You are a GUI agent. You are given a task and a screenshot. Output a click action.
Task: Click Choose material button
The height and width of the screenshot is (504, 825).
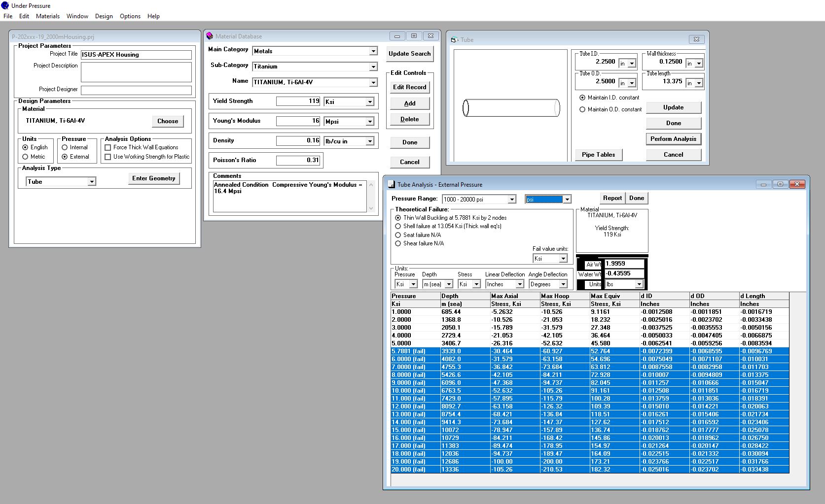[168, 121]
